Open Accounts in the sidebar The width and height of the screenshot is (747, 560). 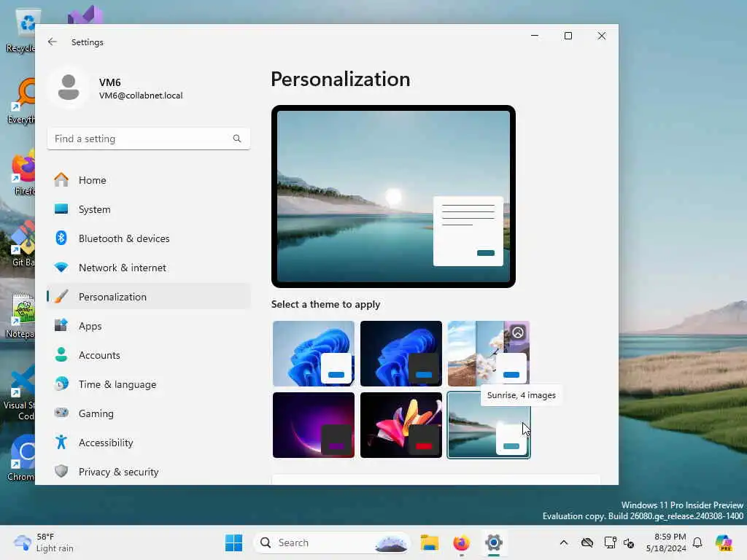point(149,355)
